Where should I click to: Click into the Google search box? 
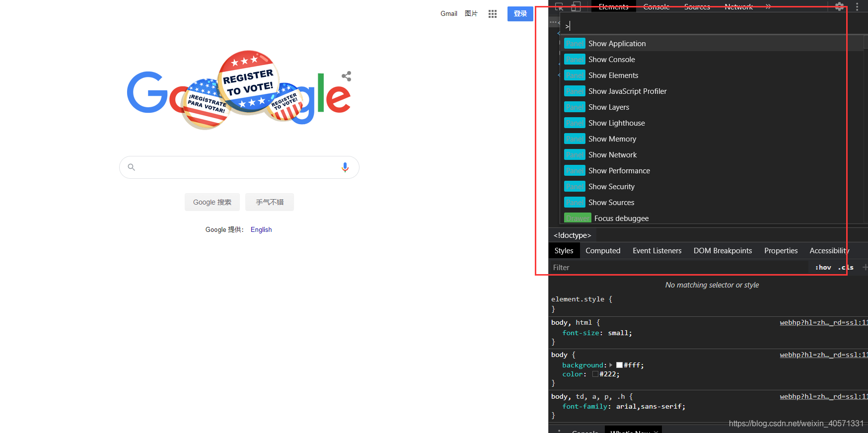tap(238, 167)
